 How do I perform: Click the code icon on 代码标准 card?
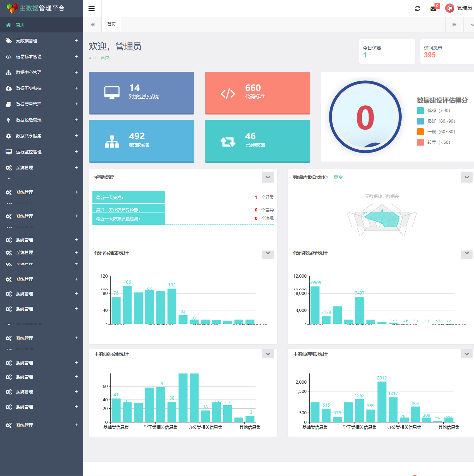pos(228,93)
